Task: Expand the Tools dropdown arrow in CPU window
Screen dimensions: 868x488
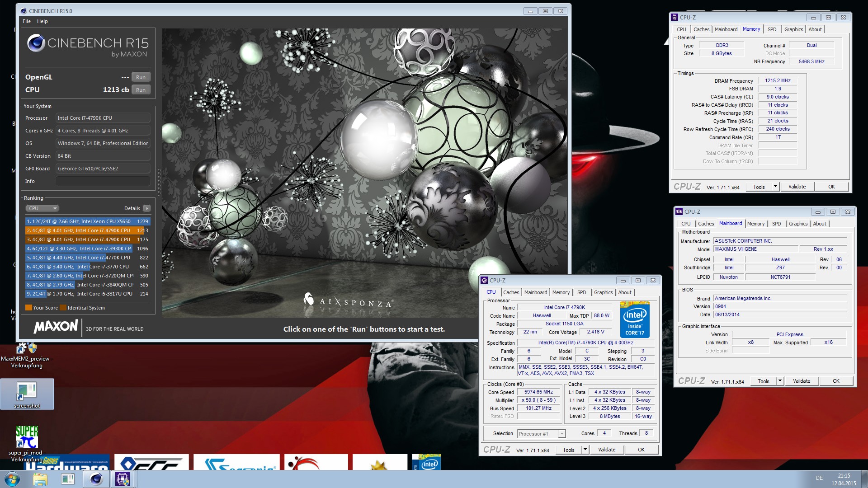Action: coord(585,450)
